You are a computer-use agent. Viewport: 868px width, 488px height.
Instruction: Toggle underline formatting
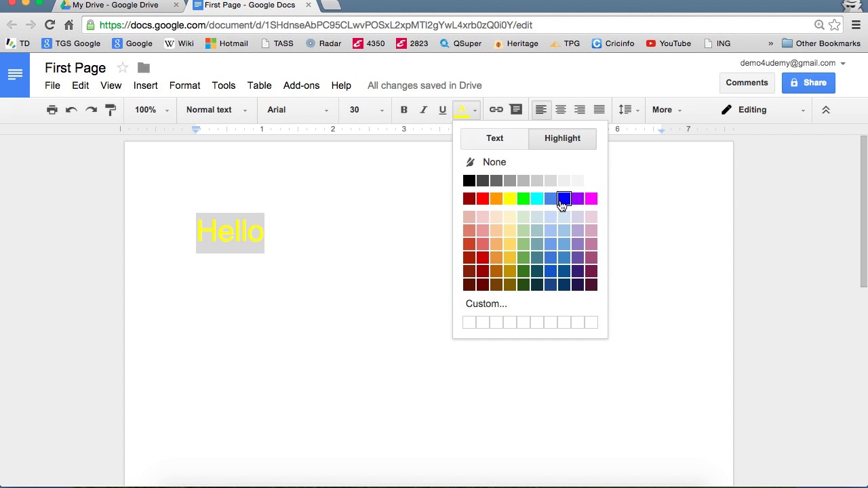pos(442,110)
